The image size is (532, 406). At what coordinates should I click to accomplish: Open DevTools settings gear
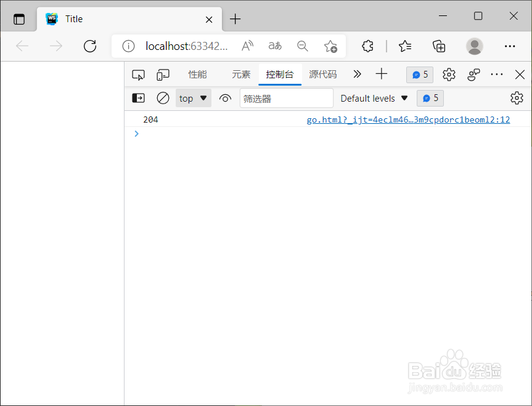(449, 75)
